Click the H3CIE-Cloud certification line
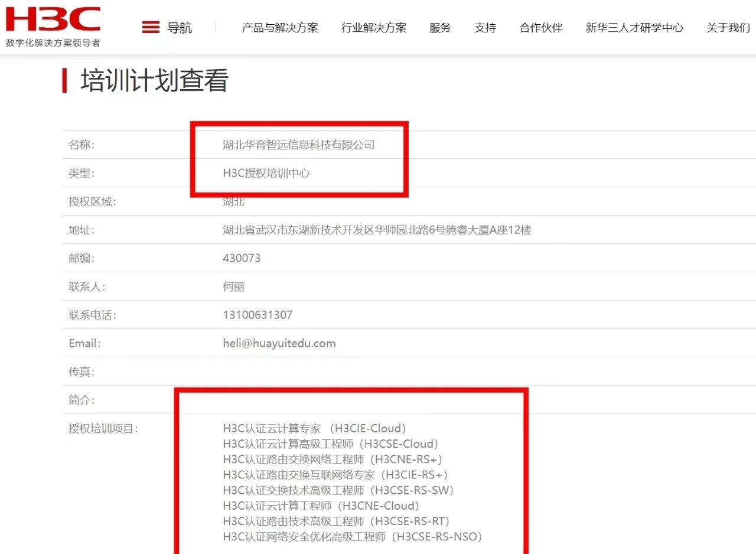 coord(315,428)
